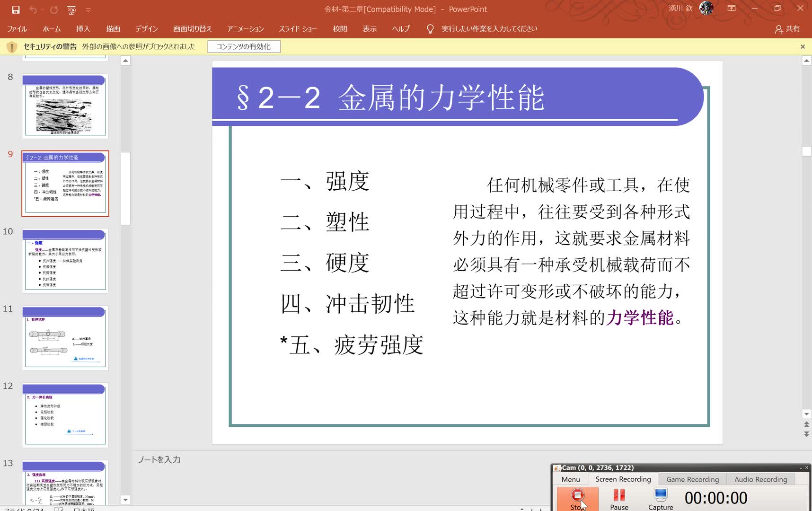Save the presentation via quick access toolbar

click(17, 9)
